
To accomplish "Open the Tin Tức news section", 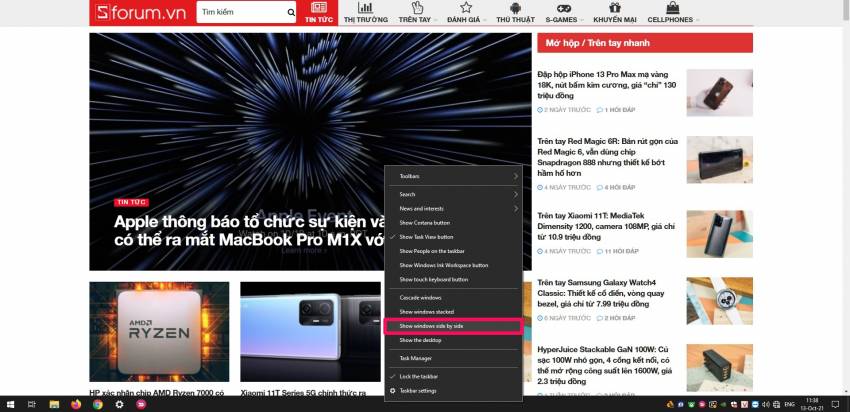I will point(319,12).
